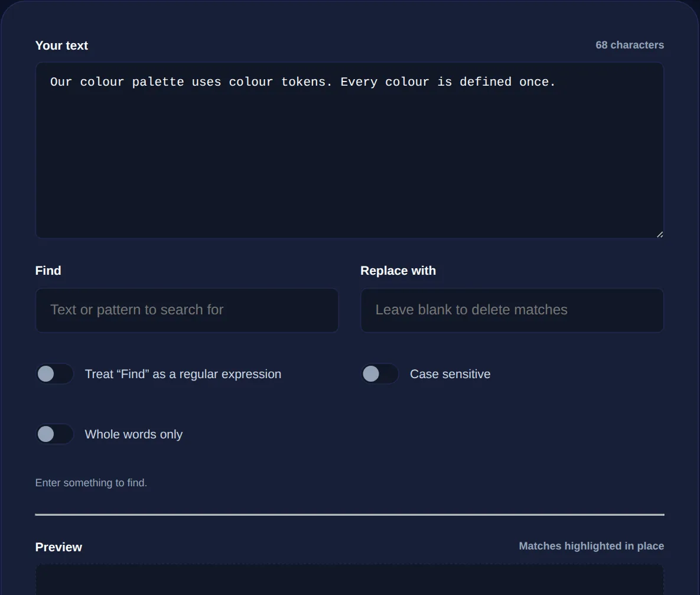Click the 68 characters counter
The height and width of the screenshot is (595, 700).
[630, 45]
